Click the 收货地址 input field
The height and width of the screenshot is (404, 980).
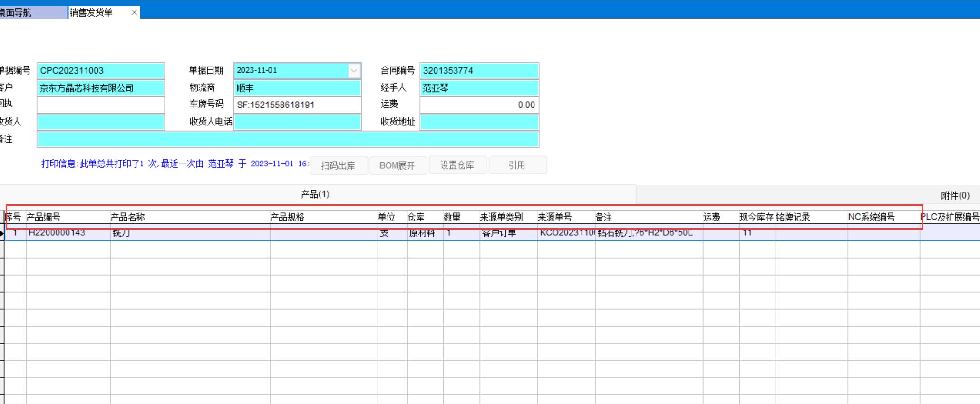479,122
